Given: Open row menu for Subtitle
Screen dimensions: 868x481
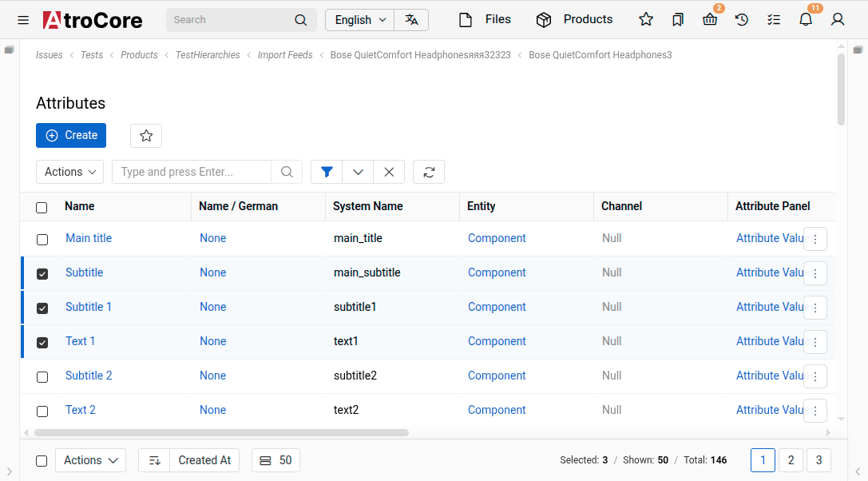Looking at the screenshot, I should click(x=814, y=273).
